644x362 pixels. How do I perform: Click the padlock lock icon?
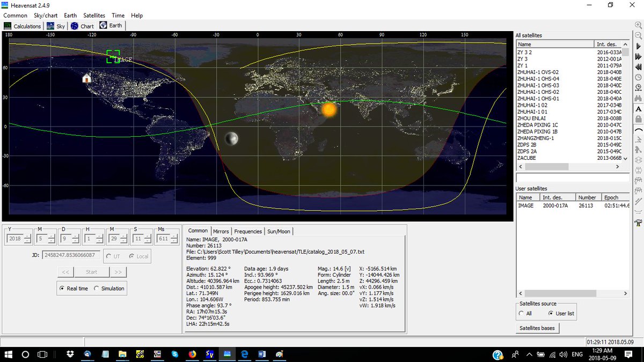pos(639,119)
